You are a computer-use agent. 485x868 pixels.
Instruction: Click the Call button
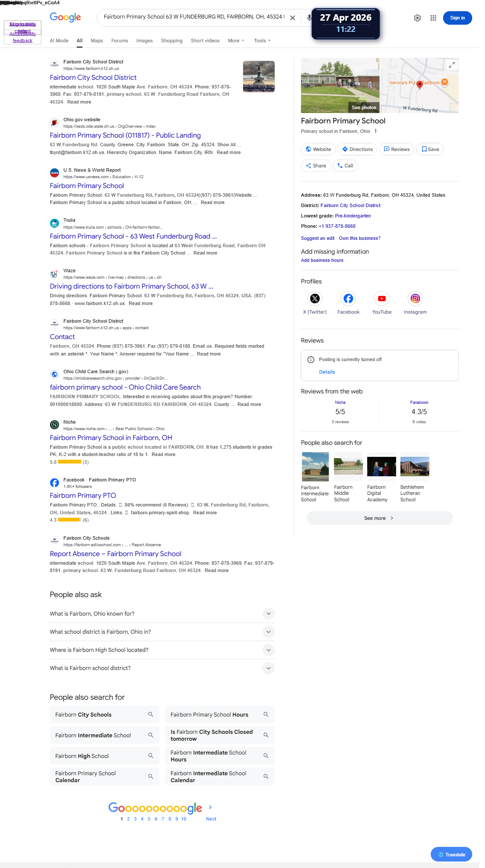345,166
